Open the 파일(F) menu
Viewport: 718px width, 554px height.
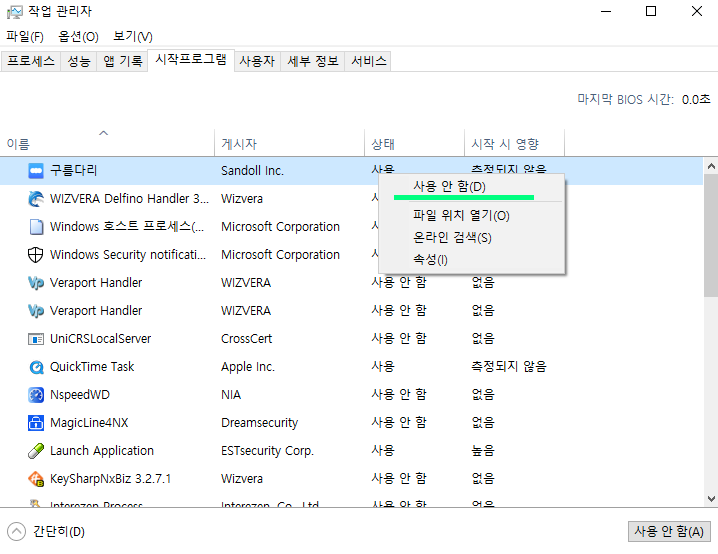point(25,36)
